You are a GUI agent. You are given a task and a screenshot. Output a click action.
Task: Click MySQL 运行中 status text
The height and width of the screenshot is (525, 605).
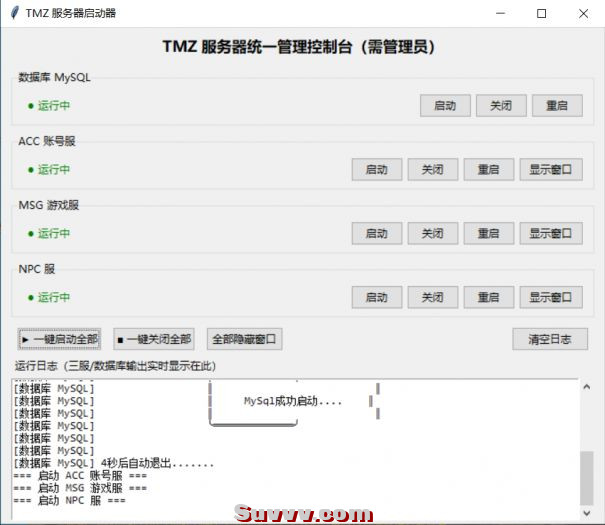(x=49, y=105)
